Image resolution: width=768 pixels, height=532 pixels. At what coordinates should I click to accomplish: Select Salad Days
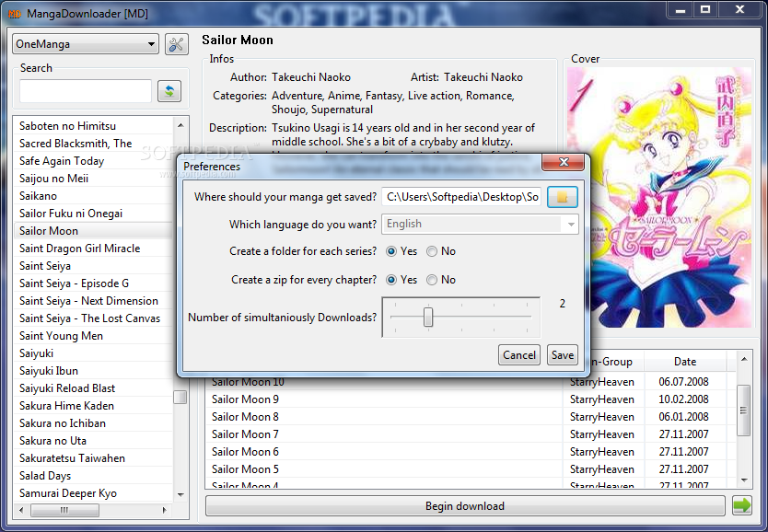coord(93,476)
